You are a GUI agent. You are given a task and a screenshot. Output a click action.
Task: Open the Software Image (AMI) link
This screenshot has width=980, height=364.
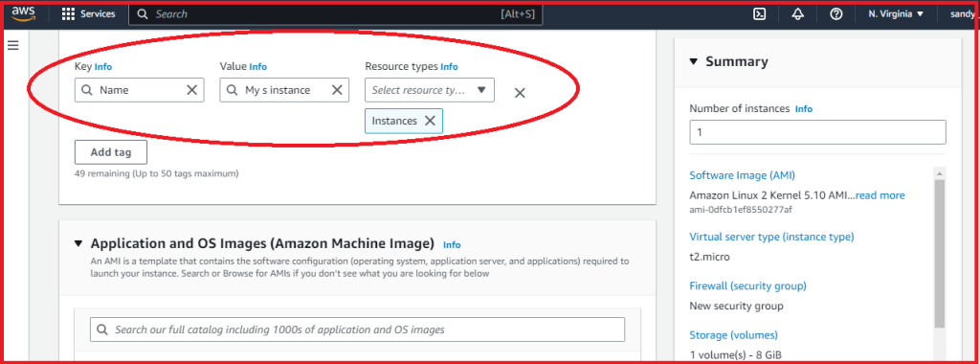pyautogui.click(x=742, y=175)
